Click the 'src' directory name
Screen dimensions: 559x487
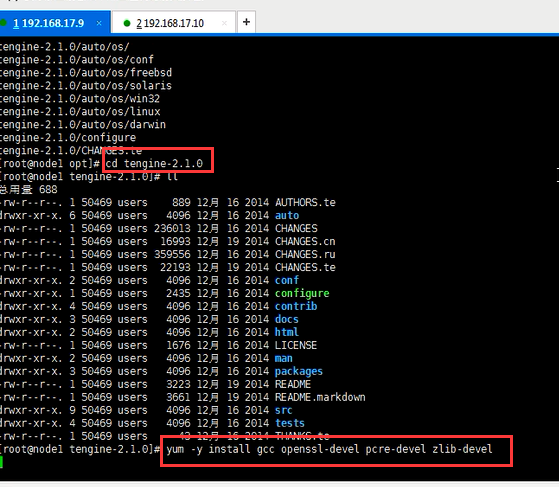pos(284,410)
